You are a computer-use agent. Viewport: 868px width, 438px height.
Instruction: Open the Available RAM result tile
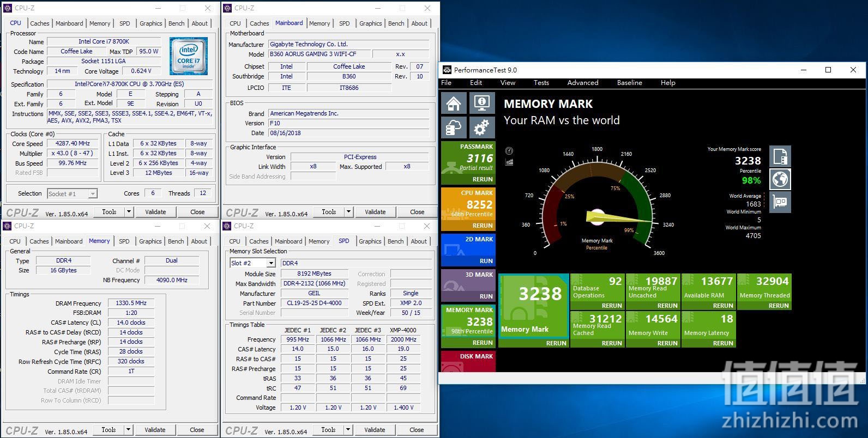click(708, 292)
